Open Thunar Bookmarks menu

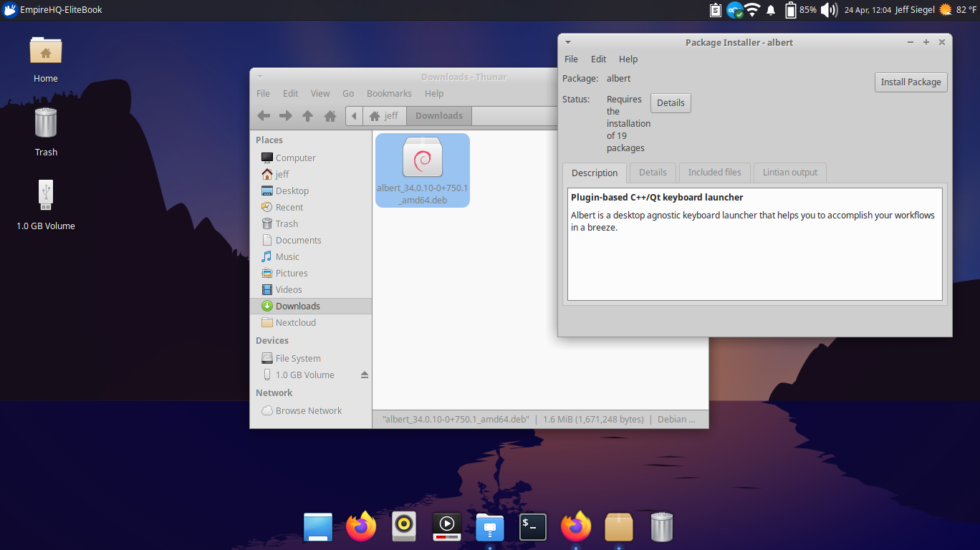(x=389, y=93)
